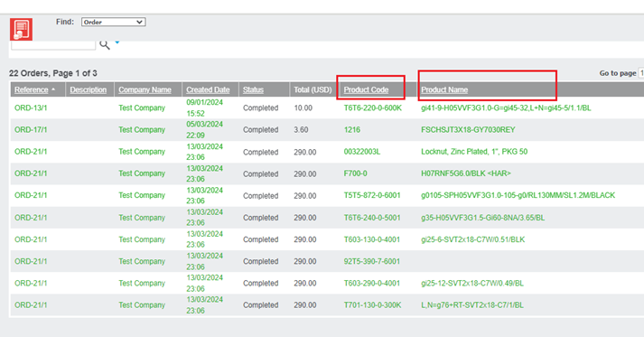Click the total amount 10.00
644x337 pixels.
303,108
